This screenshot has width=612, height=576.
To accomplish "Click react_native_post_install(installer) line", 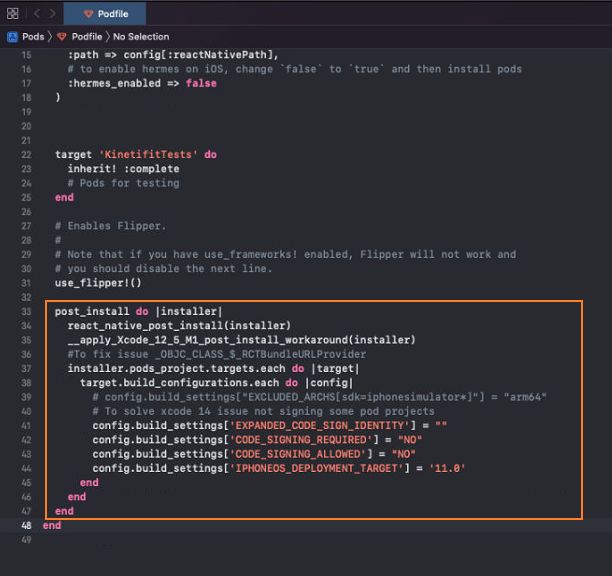I will [x=179, y=325].
